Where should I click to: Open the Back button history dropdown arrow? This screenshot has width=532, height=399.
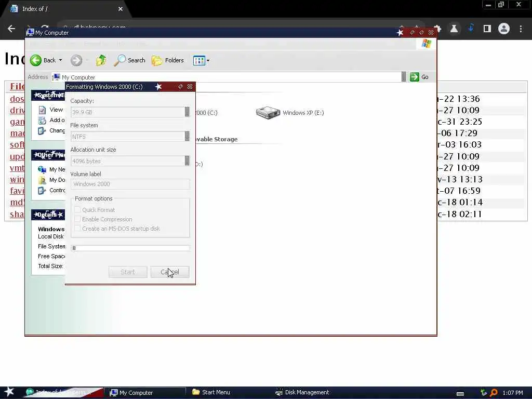(x=61, y=60)
